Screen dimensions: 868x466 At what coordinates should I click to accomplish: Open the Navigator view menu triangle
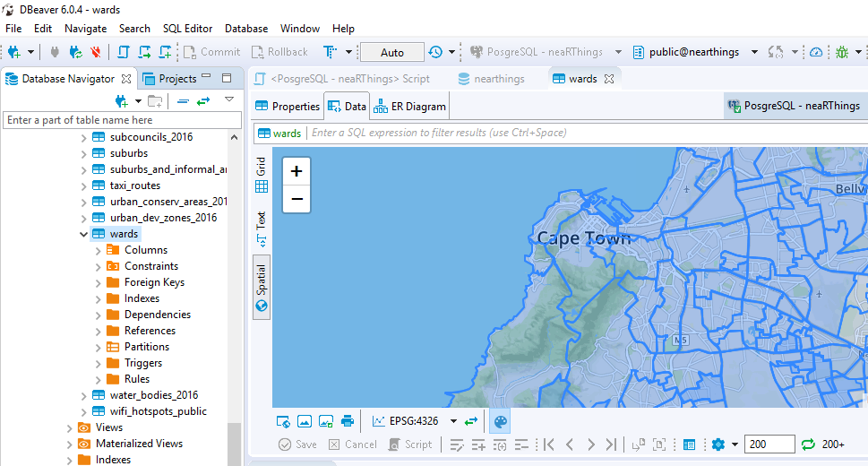tap(229, 99)
